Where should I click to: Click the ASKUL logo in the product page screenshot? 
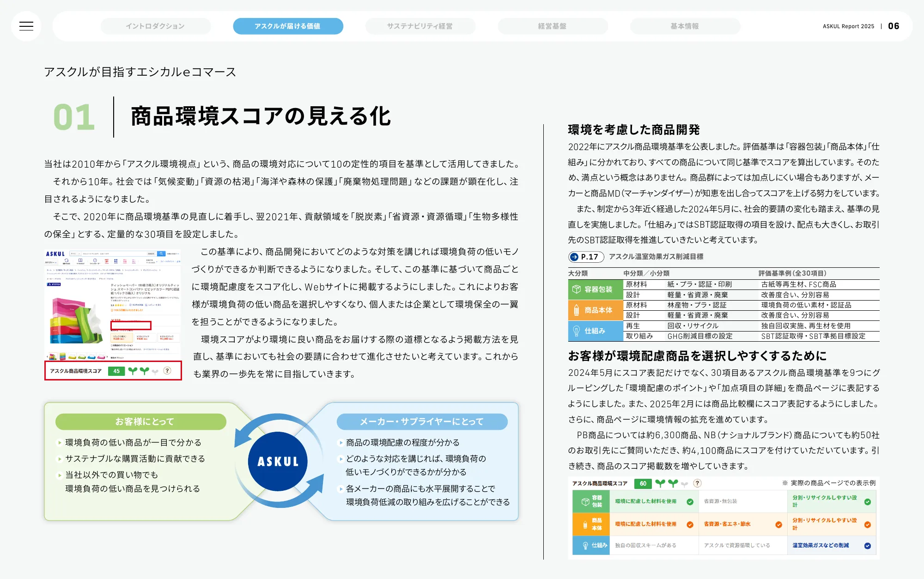pyautogui.click(x=55, y=253)
